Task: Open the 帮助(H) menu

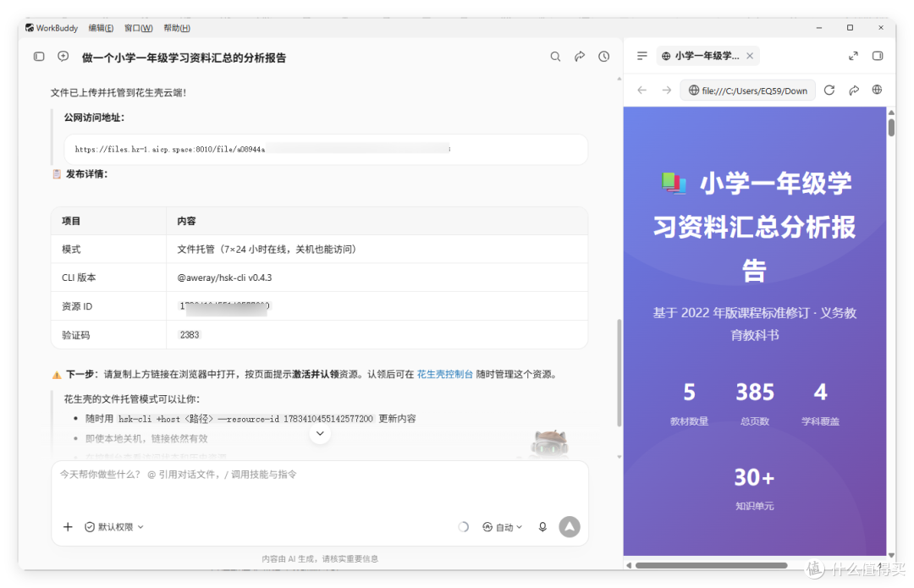Action: pyautogui.click(x=177, y=28)
